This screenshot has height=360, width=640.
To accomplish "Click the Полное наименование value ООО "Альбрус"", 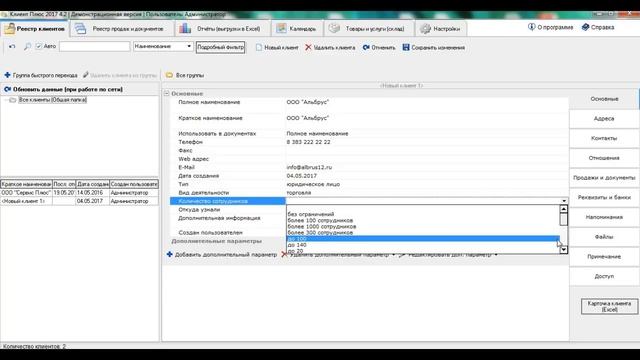I will 307,102.
